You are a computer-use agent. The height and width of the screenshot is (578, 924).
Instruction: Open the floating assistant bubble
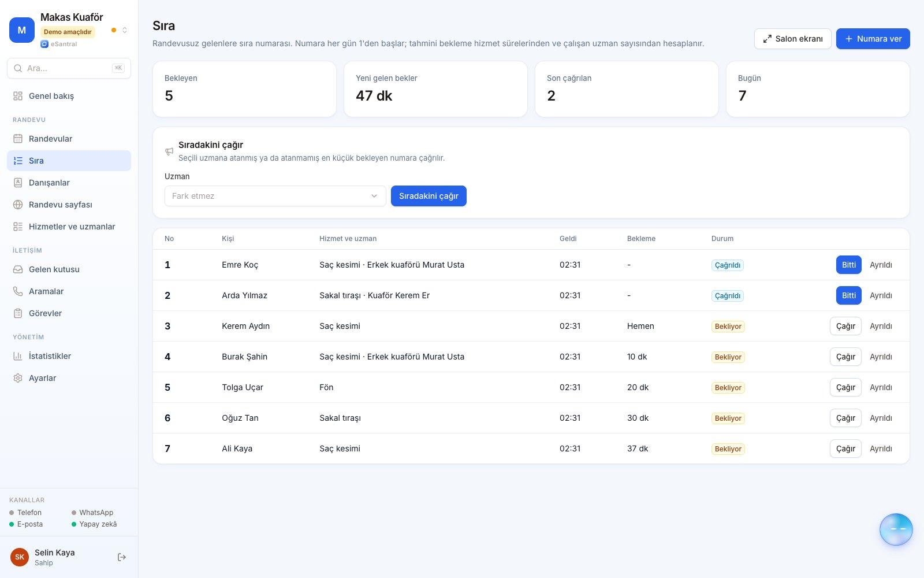pos(896,529)
